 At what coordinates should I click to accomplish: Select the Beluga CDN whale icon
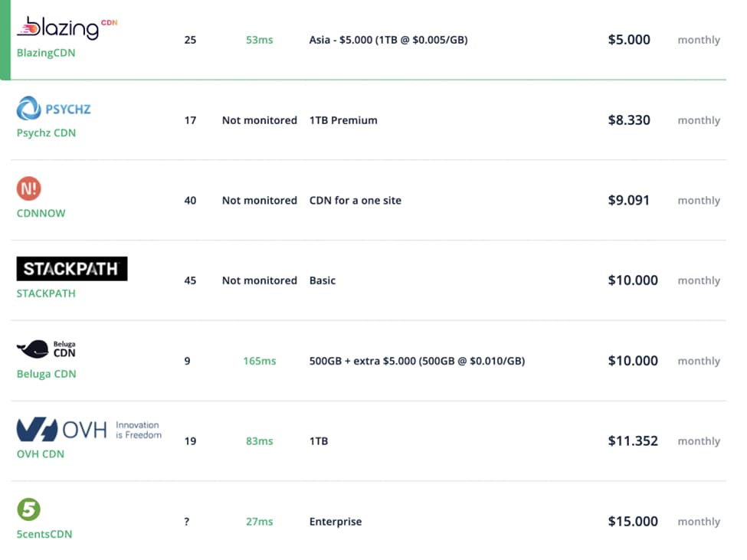(x=32, y=349)
